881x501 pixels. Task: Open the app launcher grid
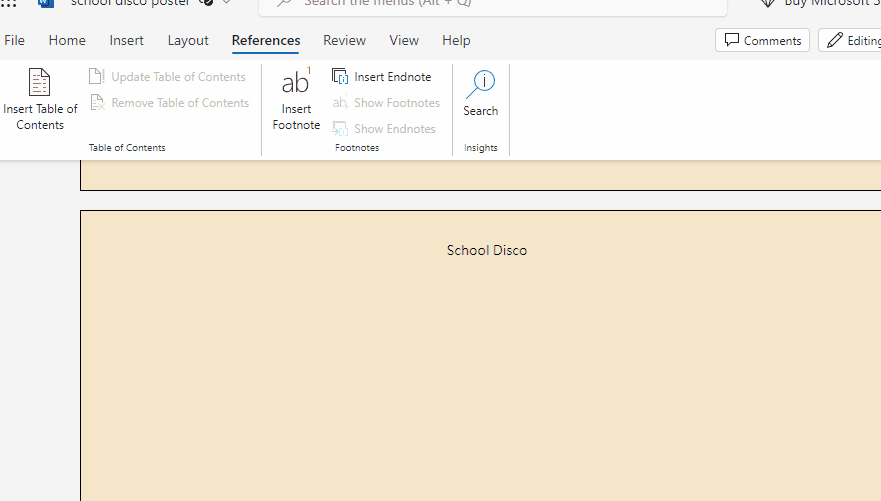(9, 3)
